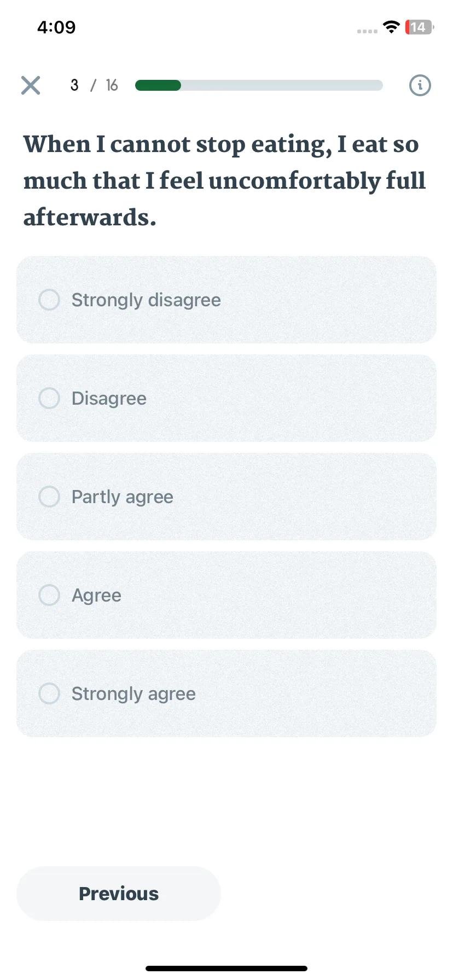Tap the total question count 16
Image resolution: width=453 pixels, height=980 pixels.
112,85
